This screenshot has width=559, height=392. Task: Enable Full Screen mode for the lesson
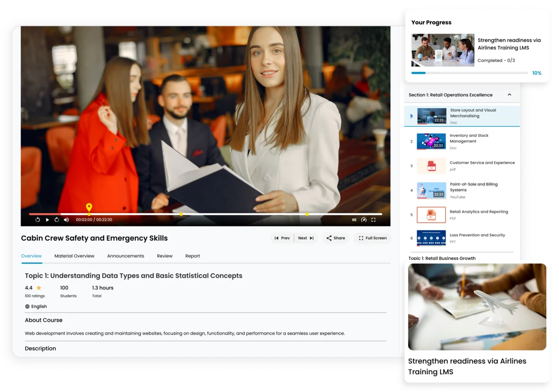(x=372, y=238)
